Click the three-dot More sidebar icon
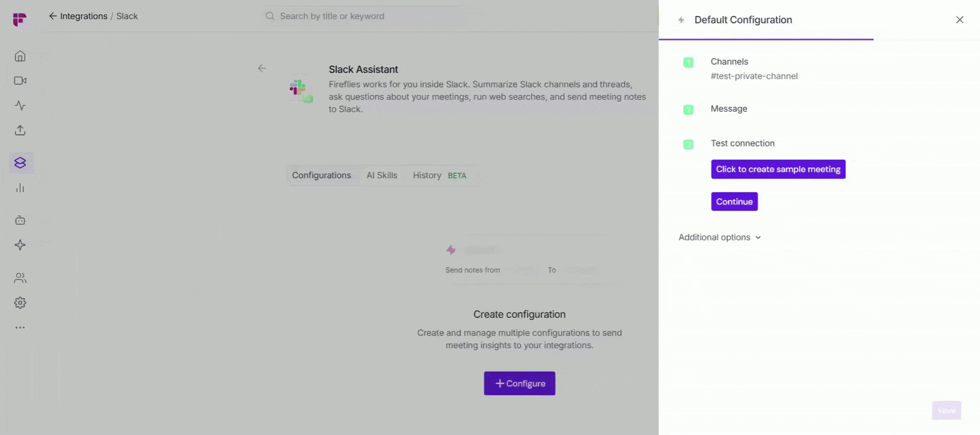 point(20,327)
